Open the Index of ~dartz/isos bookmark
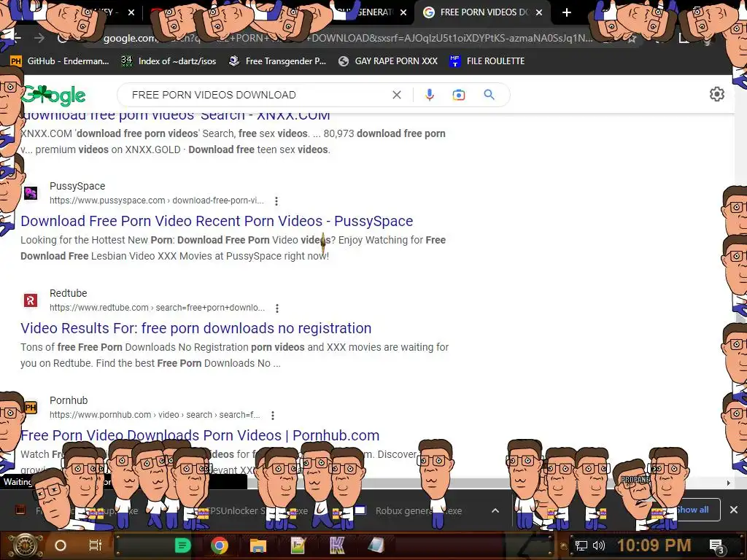This screenshot has height=560, width=747. click(x=169, y=61)
